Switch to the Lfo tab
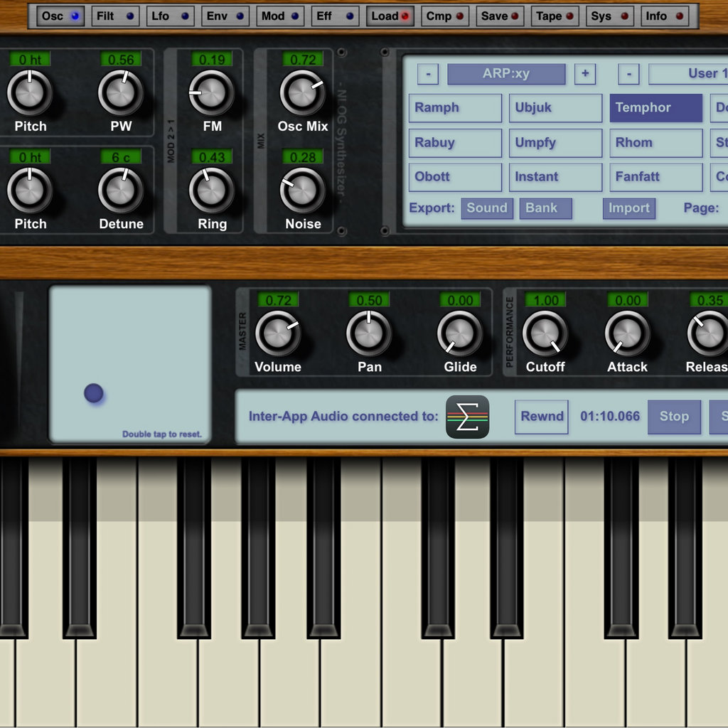The width and height of the screenshot is (728, 728). 170,16
